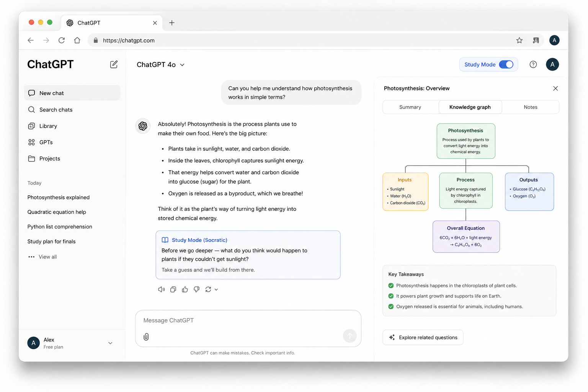The width and height of the screenshot is (588, 392).
Task: Open the Python list comprehension chat
Action: coord(60,227)
